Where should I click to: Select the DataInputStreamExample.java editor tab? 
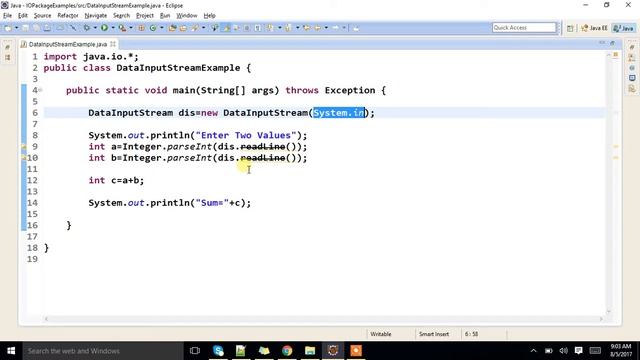click(x=68, y=44)
